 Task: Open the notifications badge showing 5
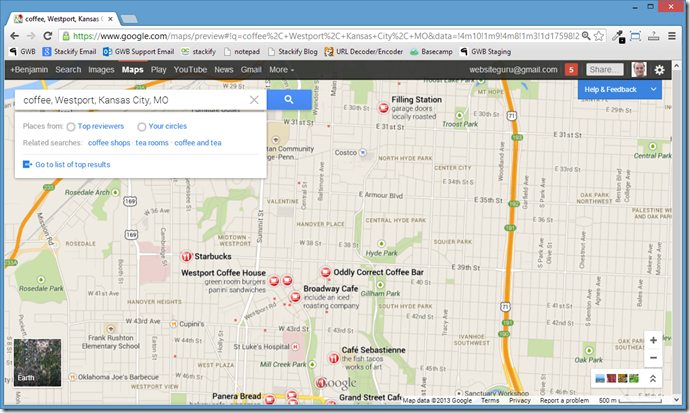(x=571, y=69)
